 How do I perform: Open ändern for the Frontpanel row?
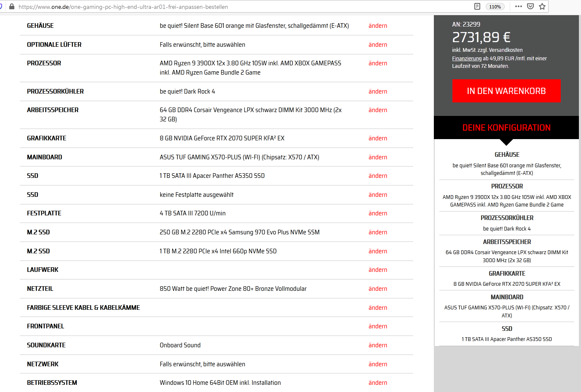click(378, 326)
